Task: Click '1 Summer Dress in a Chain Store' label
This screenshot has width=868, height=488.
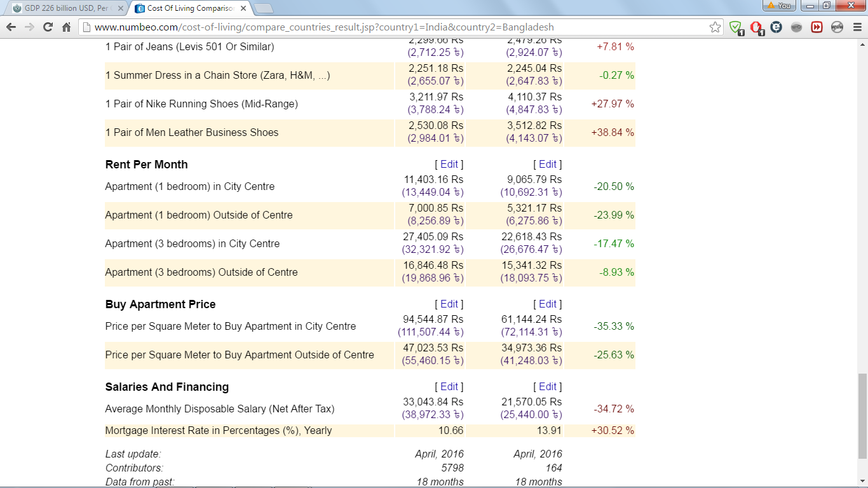Action: (x=217, y=75)
